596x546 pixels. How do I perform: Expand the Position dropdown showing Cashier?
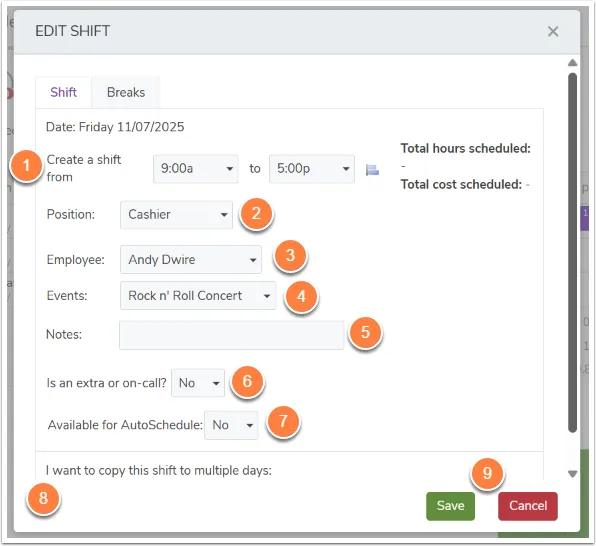[176, 214]
